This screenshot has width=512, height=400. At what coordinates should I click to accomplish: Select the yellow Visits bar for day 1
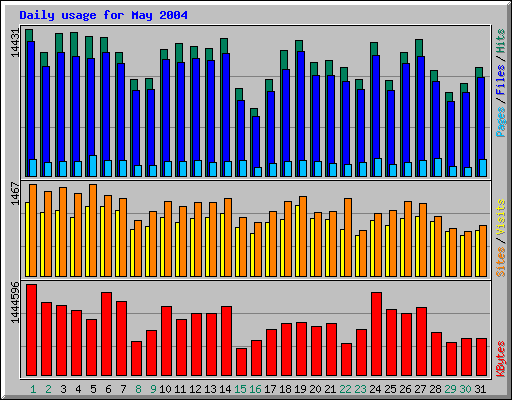coord(27,239)
